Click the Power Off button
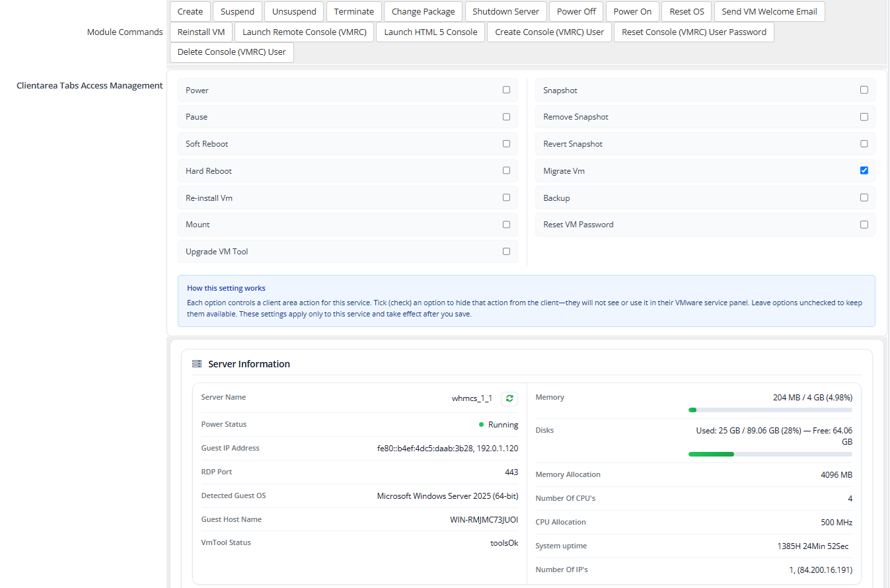 (x=576, y=12)
